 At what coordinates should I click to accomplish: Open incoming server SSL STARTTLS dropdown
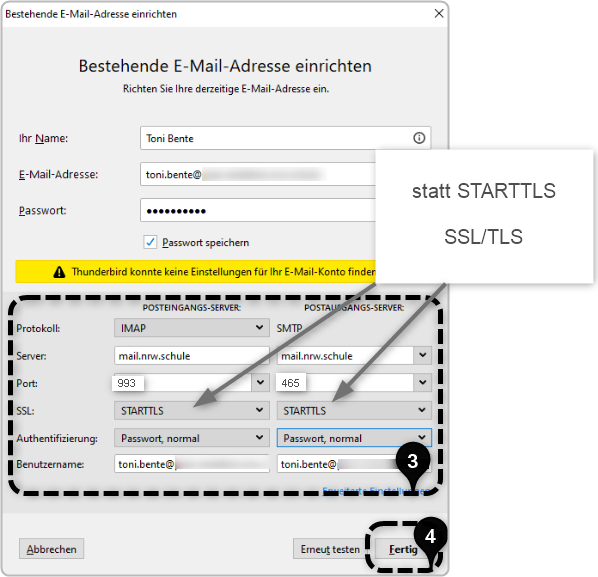pos(191,411)
